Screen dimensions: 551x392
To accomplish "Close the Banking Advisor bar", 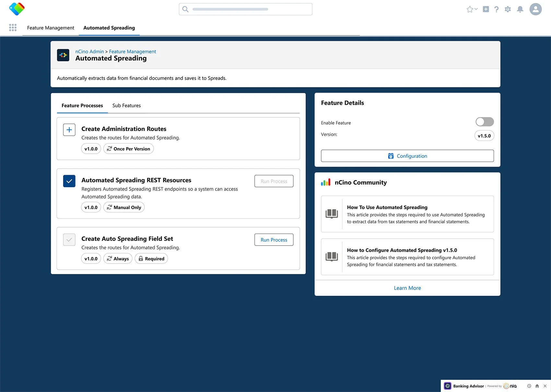I will coord(545,386).
